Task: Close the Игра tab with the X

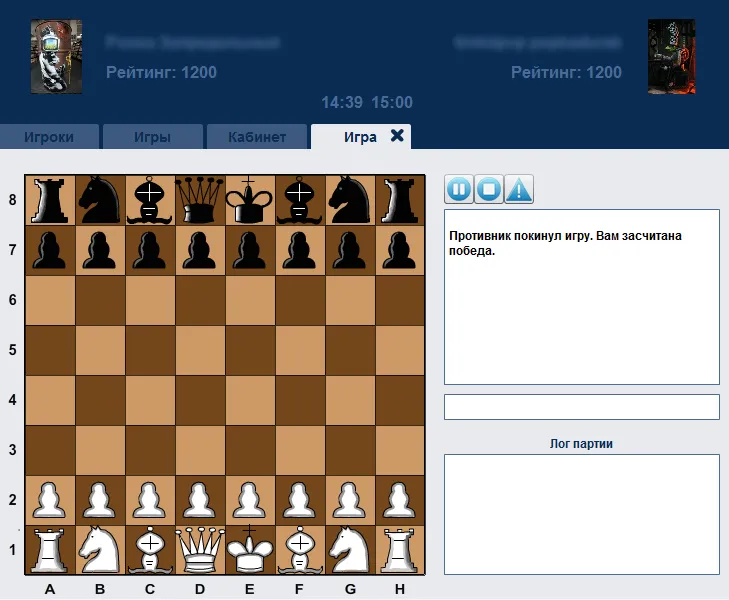Action: [397, 136]
